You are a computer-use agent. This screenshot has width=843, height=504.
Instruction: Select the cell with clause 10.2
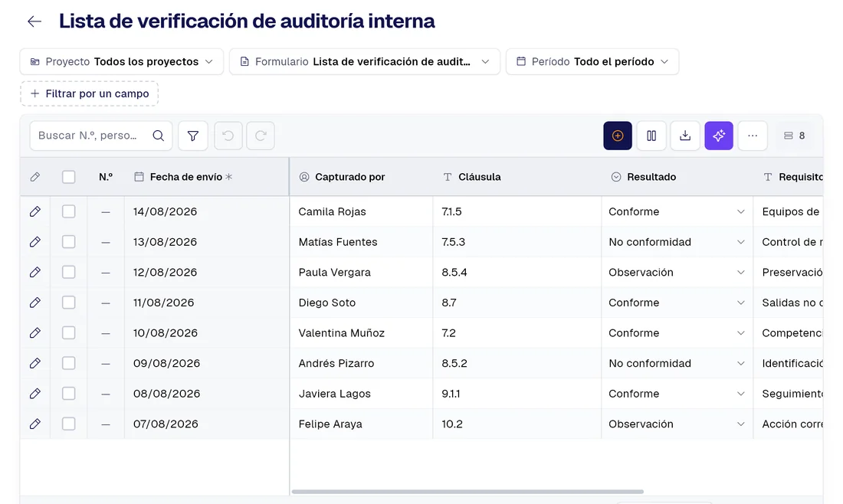tap(517, 424)
